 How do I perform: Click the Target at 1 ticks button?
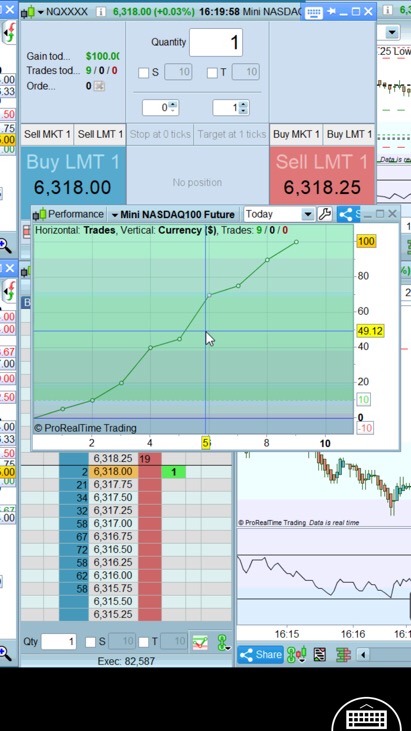coord(231,134)
